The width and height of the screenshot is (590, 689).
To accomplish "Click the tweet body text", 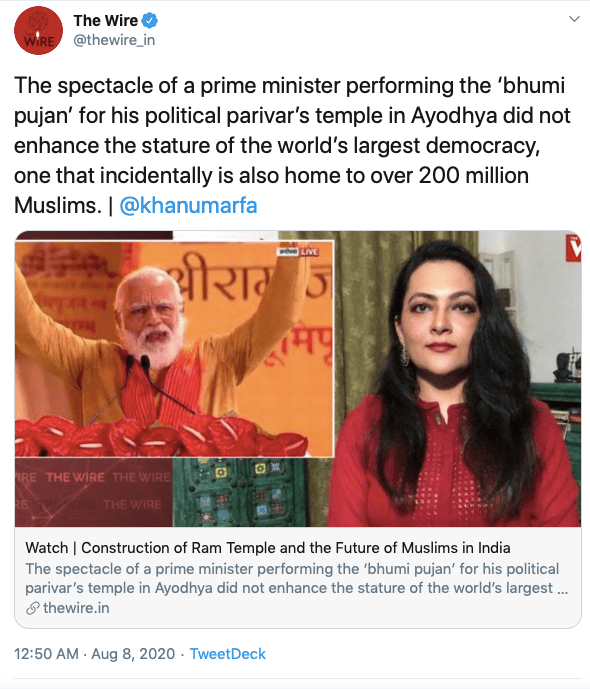I will point(292,146).
